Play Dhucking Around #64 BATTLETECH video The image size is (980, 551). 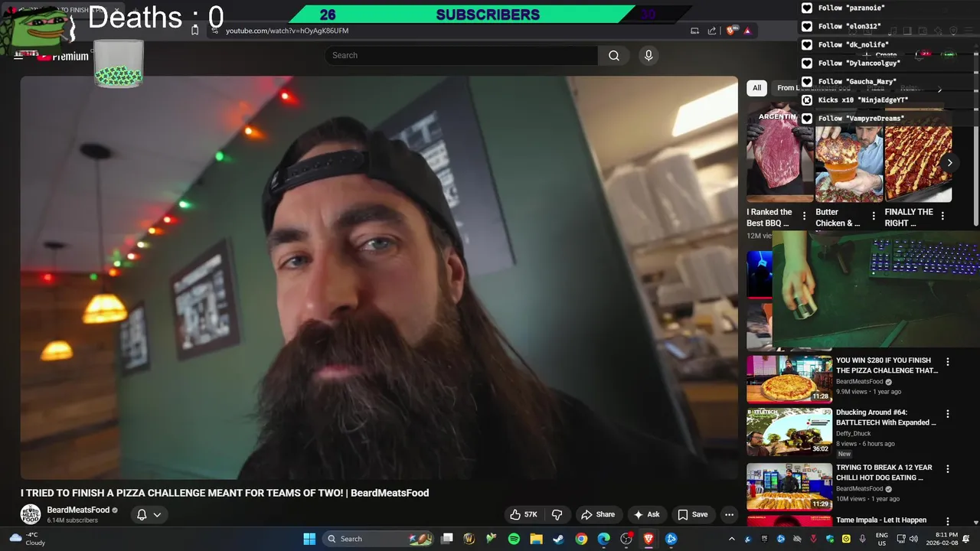[x=789, y=432]
